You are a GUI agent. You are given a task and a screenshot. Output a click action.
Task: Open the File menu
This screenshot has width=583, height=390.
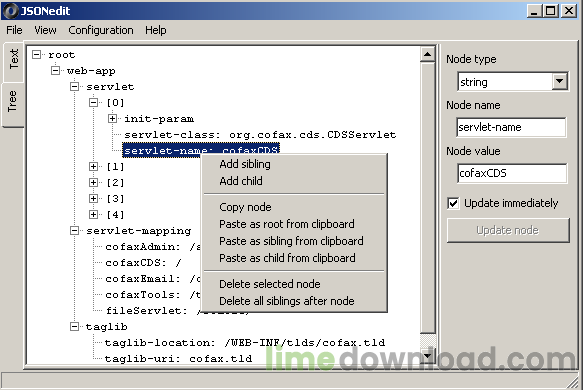tap(14, 30)
